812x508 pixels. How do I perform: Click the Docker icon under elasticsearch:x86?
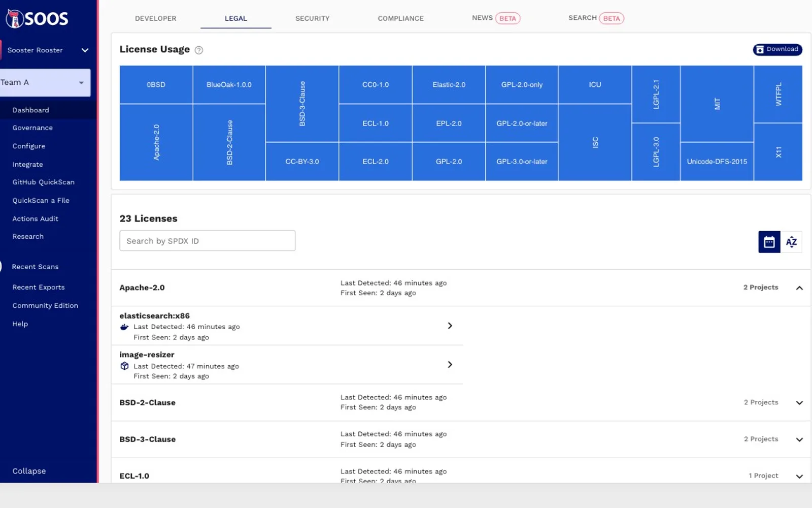(124, 327)
